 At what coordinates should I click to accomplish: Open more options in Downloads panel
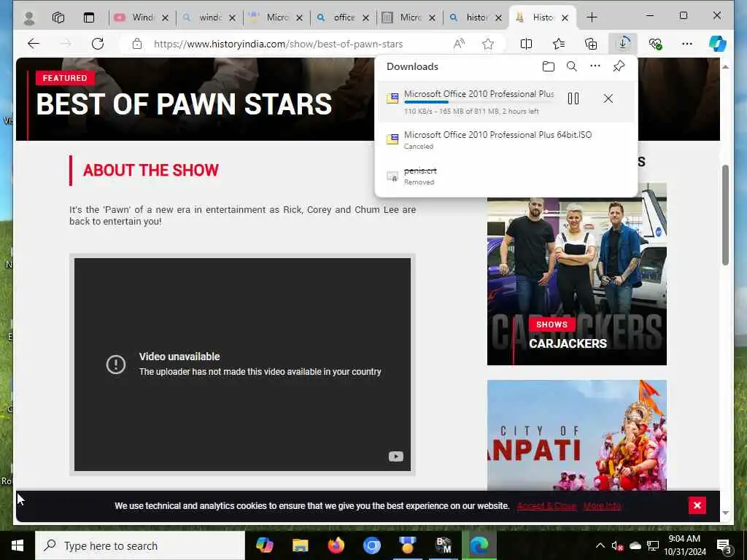coord(595,66)
